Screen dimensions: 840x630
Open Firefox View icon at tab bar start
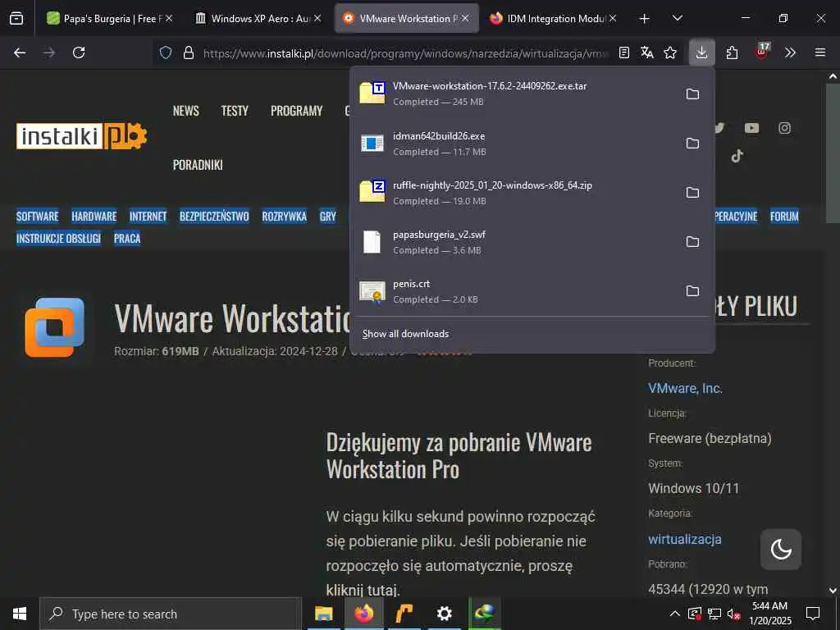tap(16, 18)
